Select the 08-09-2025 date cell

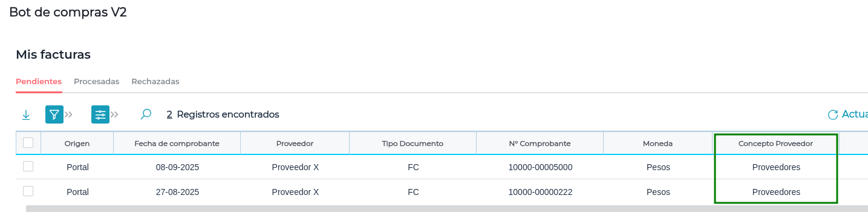[177, 167]
